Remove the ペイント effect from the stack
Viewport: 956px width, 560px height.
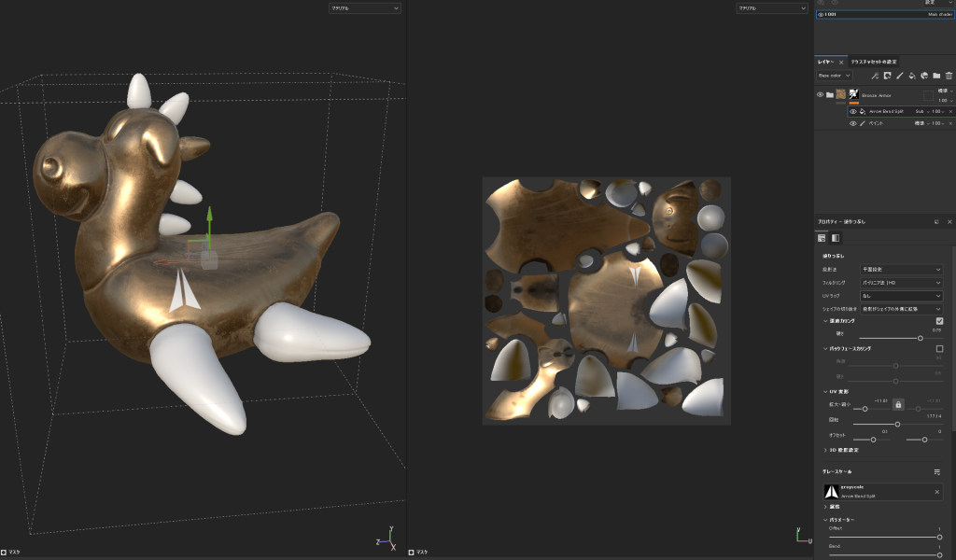(950, 123)
